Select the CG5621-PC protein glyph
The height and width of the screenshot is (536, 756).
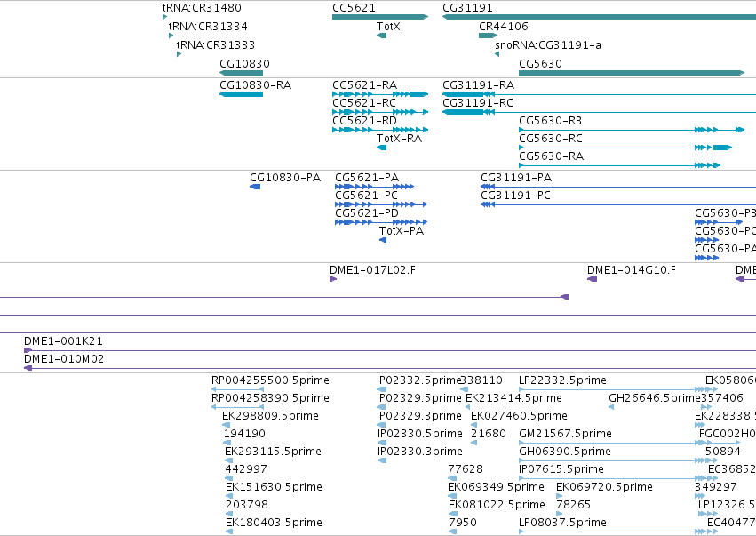click(381, 204)
